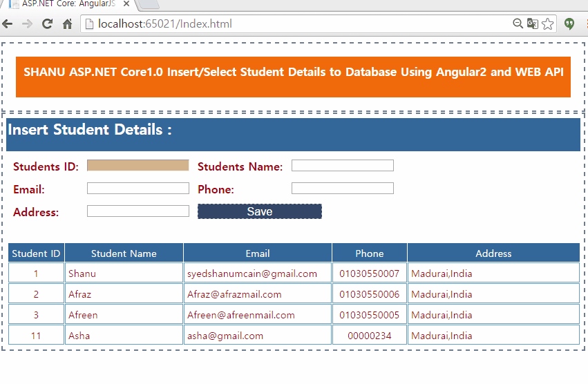Select the Asha name cell
This screenshot has height=384, width=588.
pyautogui.click(x=124, y=335)
